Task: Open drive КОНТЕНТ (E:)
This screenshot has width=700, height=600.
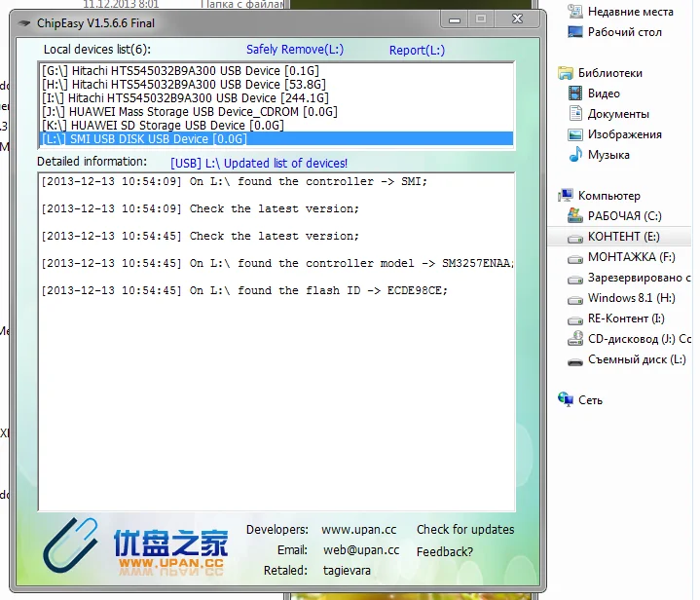Action: [624, 237]
